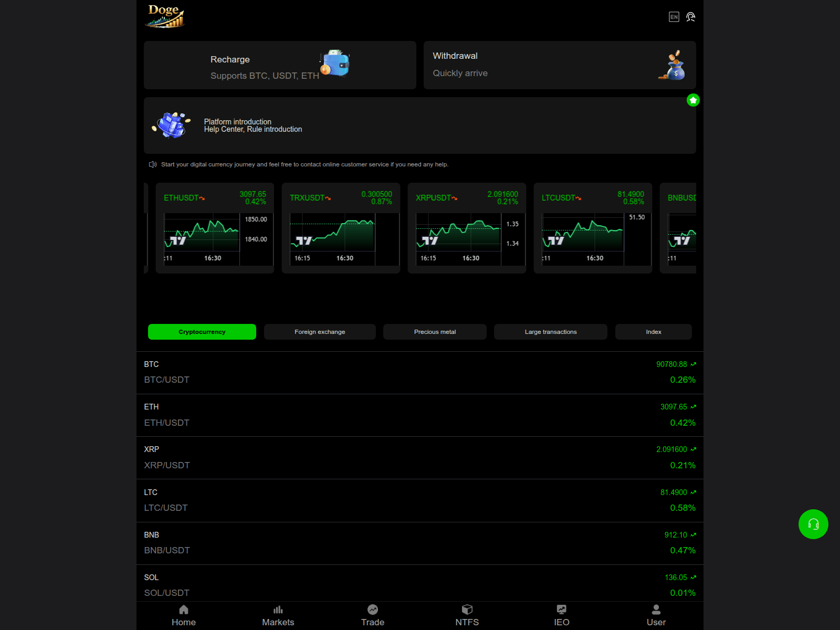
Task: Click the BNB 0.47% change value
Action: pyautogui.click(x=682, y=550)
